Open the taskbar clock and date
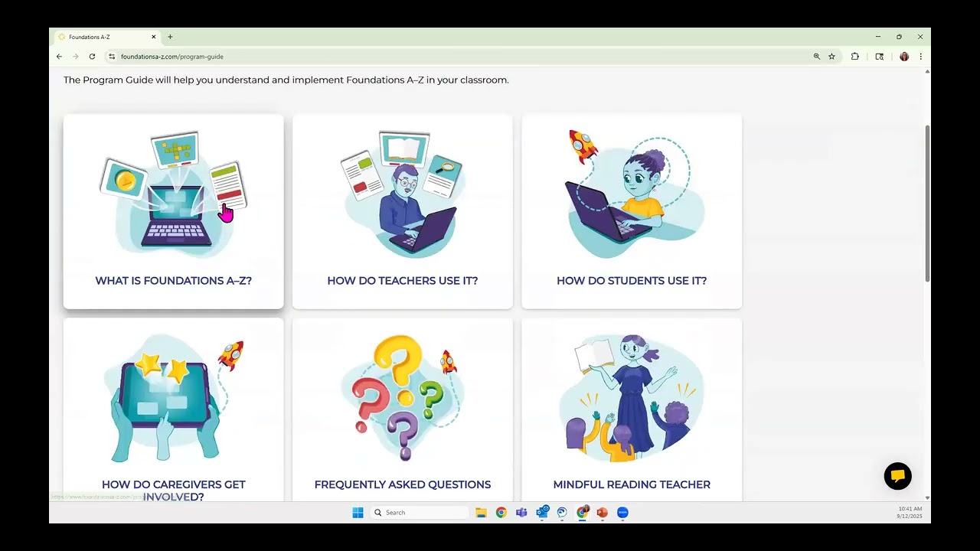The width and height of the screenshot is (980, 551). (x=910, y=513)
